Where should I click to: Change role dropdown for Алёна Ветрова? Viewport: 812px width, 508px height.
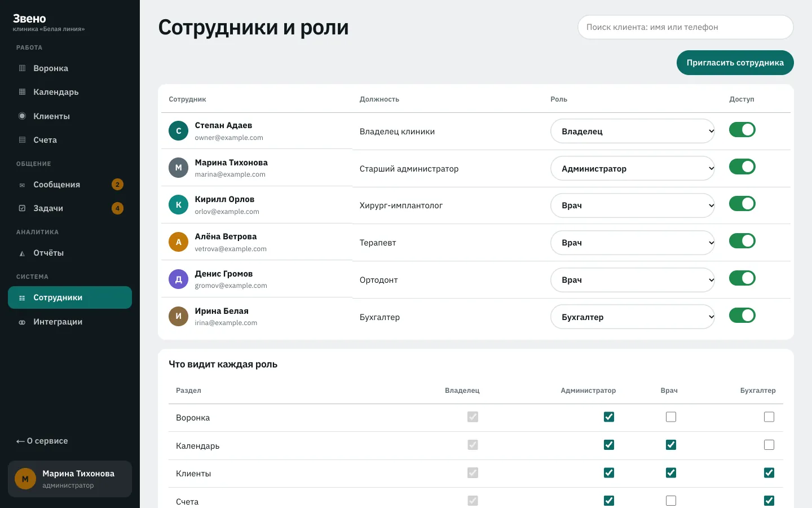tap(633, 243)
